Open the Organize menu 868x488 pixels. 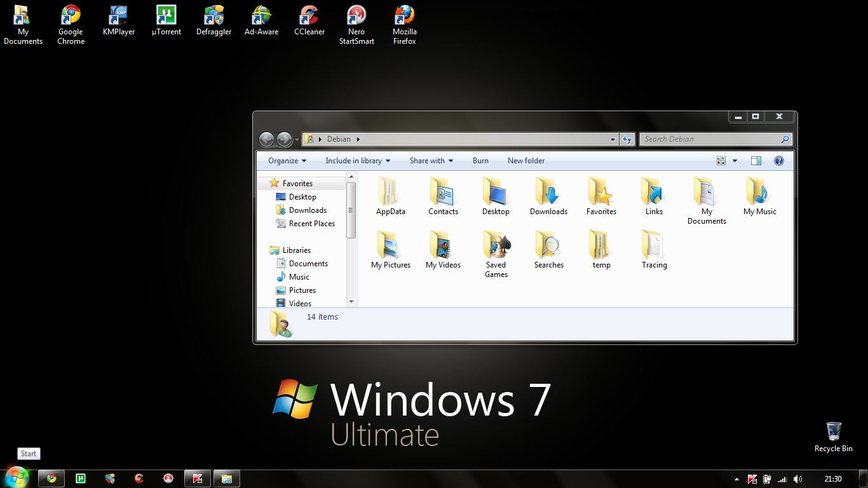(x=285, y=161)
